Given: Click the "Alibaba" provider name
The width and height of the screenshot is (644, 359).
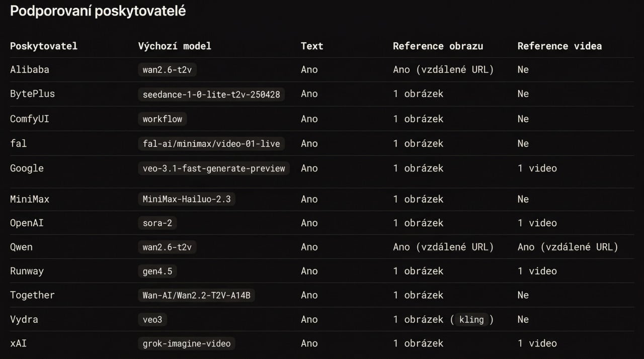Looking at the screenshot, I should (x=30, y=69).
